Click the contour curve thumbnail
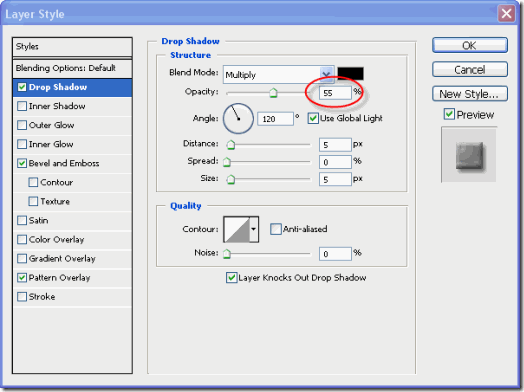This screenshot has height=392, width=524. tap(237, 229)
